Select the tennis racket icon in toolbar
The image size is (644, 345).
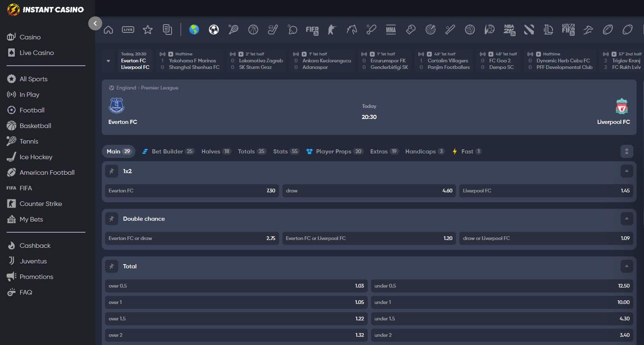click(234, 30)
